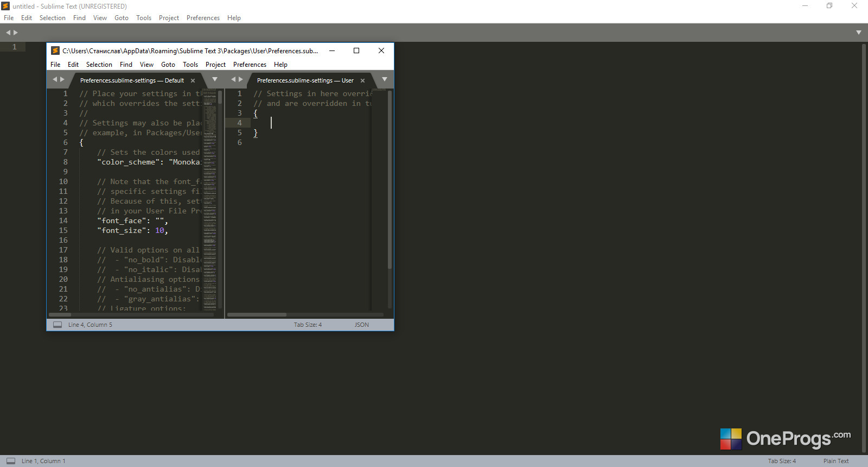868x467 pixels.
Task: Restore down the main Sublime window
Action: 829,6
